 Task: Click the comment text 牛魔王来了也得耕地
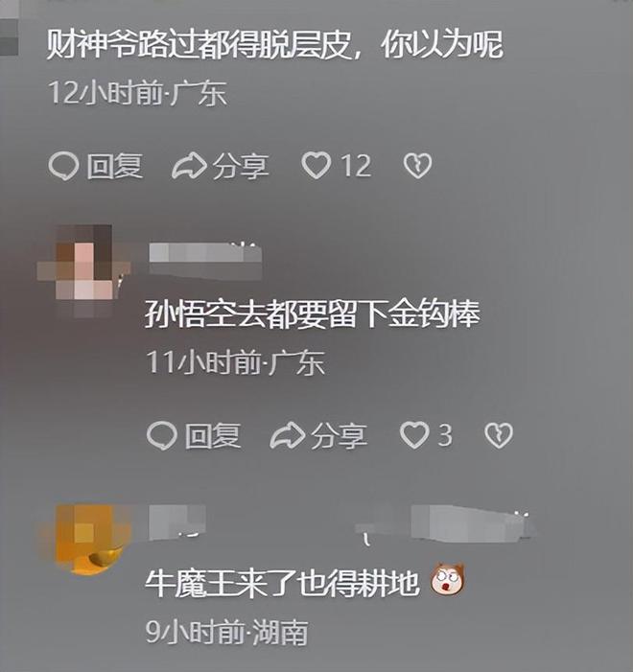281,583
